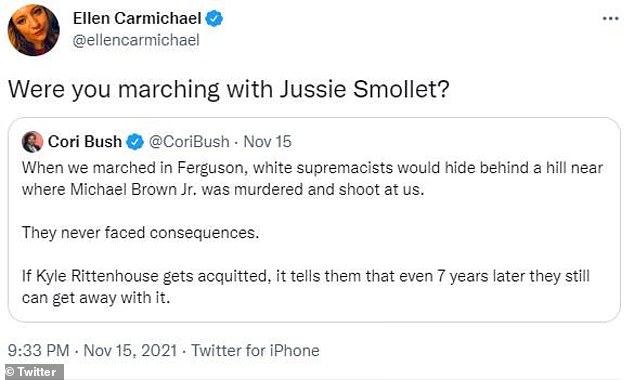Open the Twitter for iPhone source link
This screenshot has width=634, height=380.
(x=255, y=350)
